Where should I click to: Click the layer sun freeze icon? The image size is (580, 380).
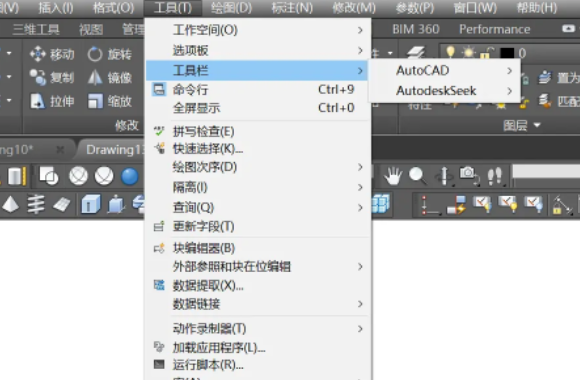(x=468, y=52)
